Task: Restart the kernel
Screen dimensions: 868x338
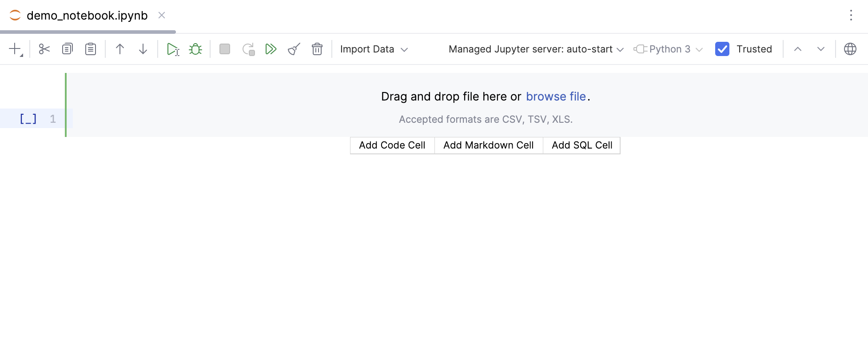Action: click(x=248, y=49)
